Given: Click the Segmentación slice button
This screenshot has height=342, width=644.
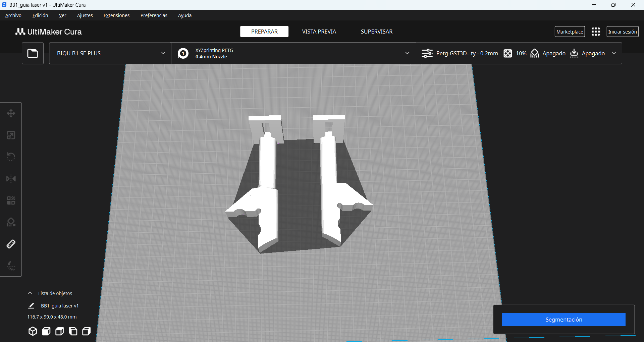Looking at the screenshot, I should pos(563,320).
